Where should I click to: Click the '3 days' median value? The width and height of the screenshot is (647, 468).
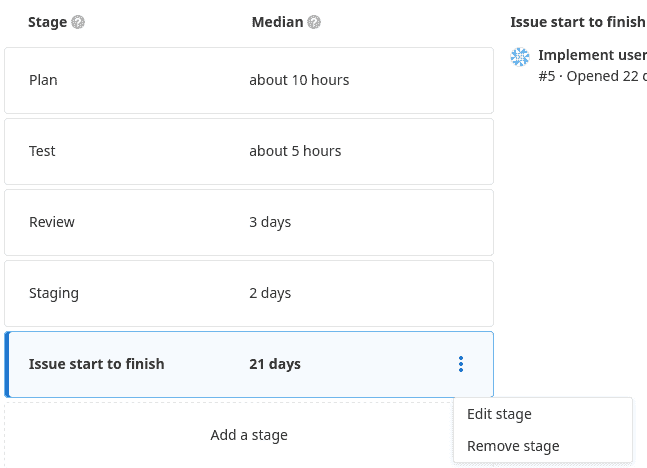tap(270, 222)
